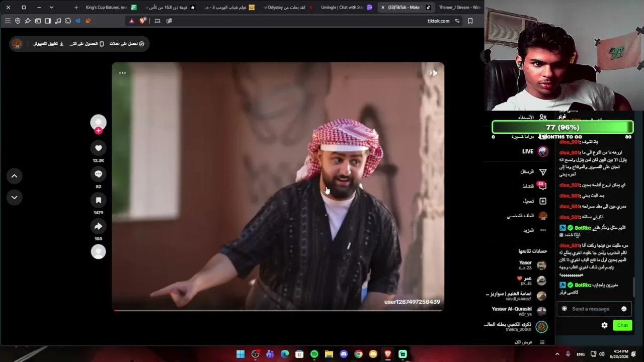Share the video using the arrow icon

(x=98, y=226)
